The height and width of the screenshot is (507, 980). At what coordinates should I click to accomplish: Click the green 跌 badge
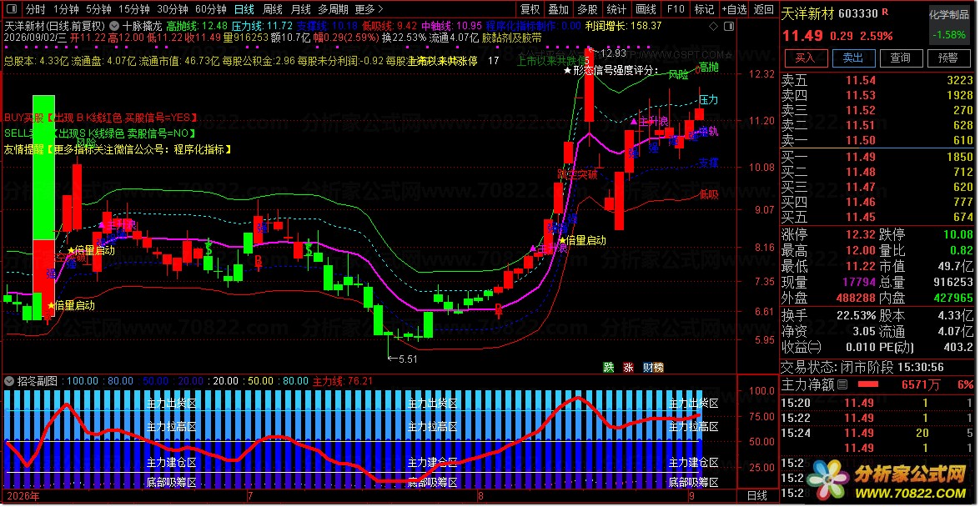[x=608, y=368]
